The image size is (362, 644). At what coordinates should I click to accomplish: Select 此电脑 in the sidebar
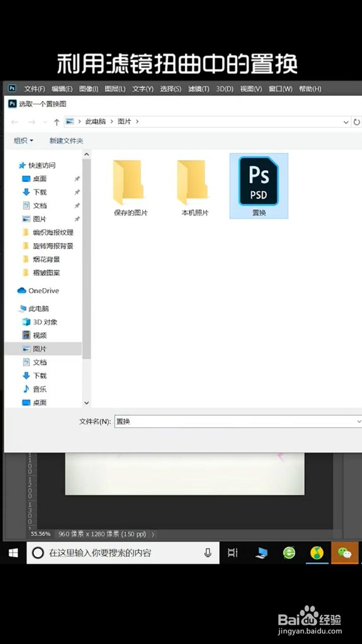coord(34,308)
